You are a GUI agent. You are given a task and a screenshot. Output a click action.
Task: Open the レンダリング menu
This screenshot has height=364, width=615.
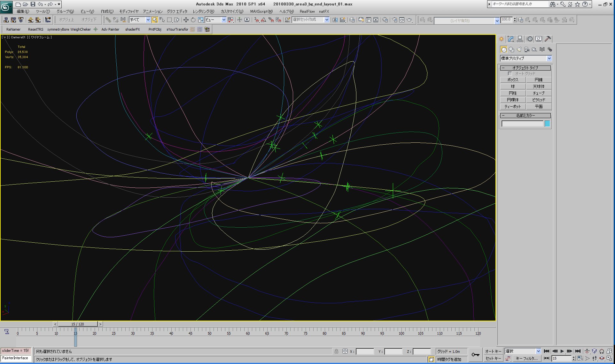point(203,11)
